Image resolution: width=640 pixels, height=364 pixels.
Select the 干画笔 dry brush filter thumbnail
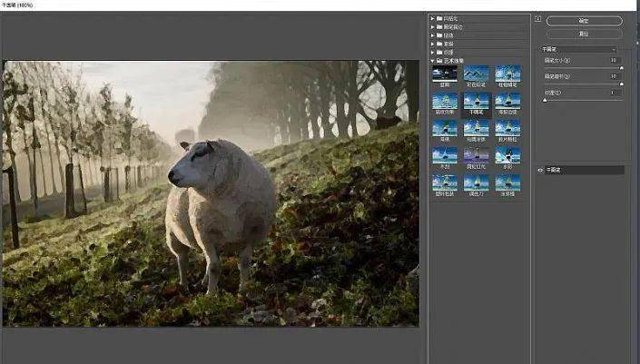pos(476,103)
